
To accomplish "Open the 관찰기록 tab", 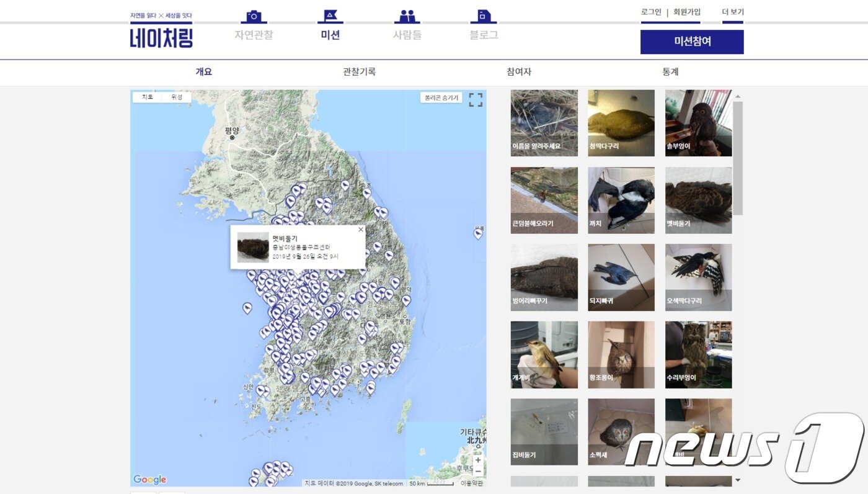I will (359, 72).
